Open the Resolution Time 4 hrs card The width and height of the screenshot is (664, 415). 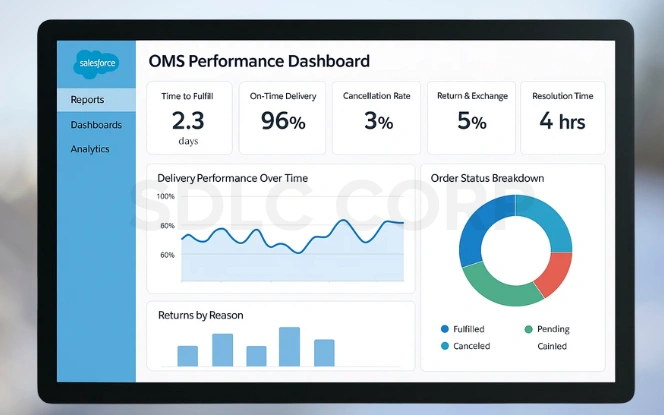(562, 118)
